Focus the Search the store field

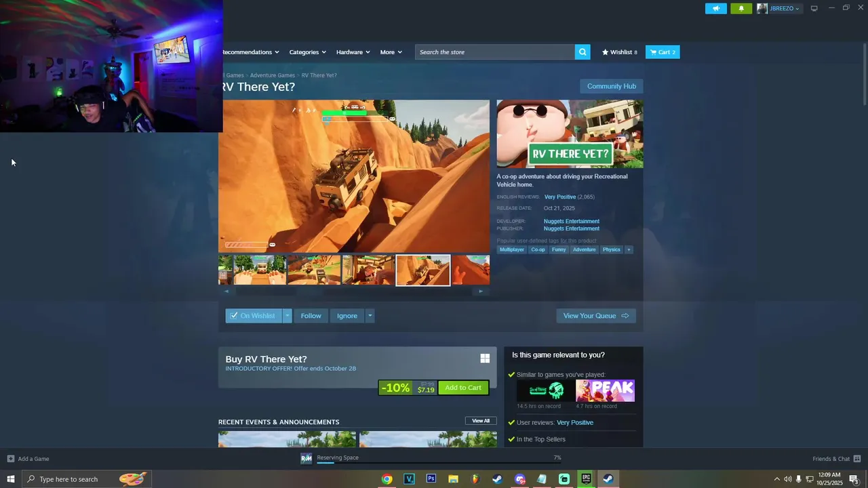495,52
